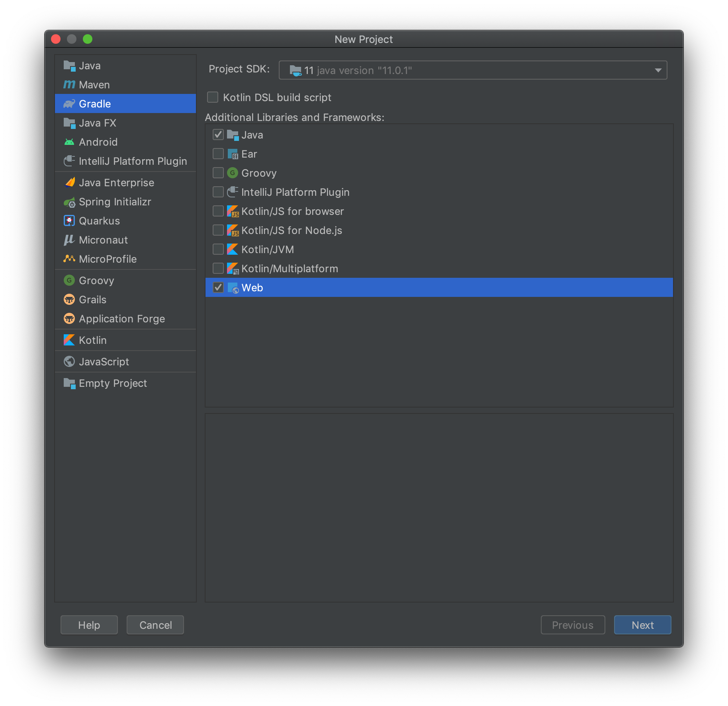Click the Micronaut mu icon
Screen dimensions: 728x706
tap(69, 240)
